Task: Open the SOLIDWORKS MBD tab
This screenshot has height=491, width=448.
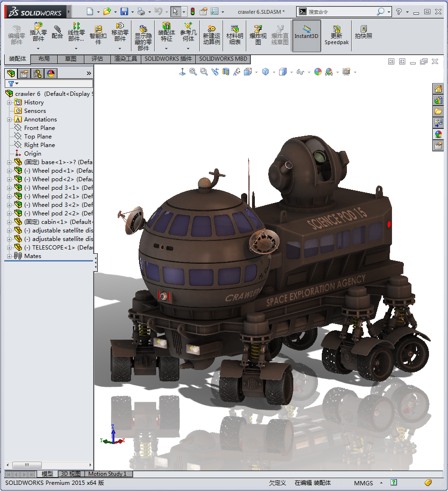Action: (x=223, y=58)
